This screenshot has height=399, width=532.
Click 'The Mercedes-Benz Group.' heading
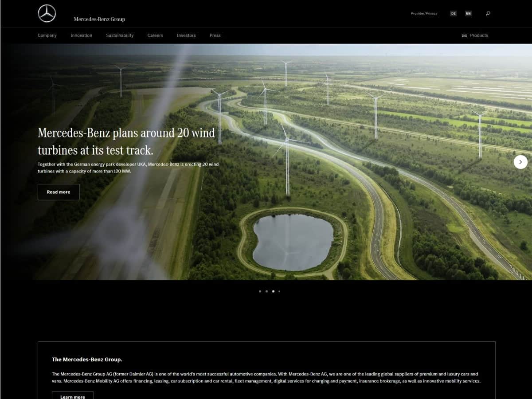tap(87, 360)
